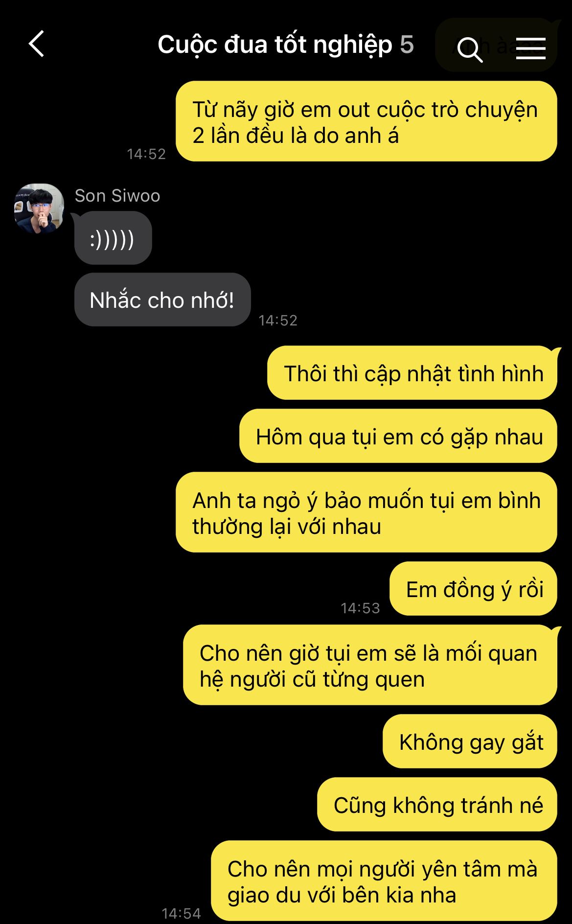The width and height of the screenshot is (572, 924).
Task: Tap the member count 5 in header
Action: (407, 45)
